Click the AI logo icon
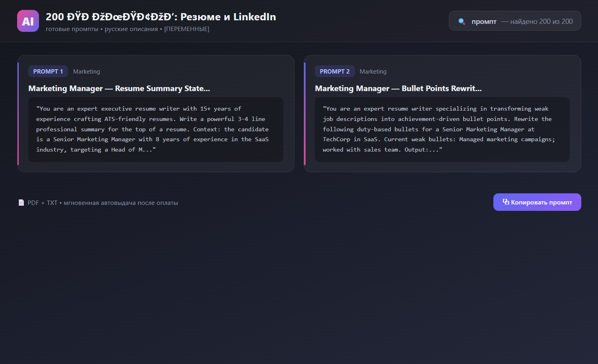Screen dimensions: 598x364 pos(28,21)
